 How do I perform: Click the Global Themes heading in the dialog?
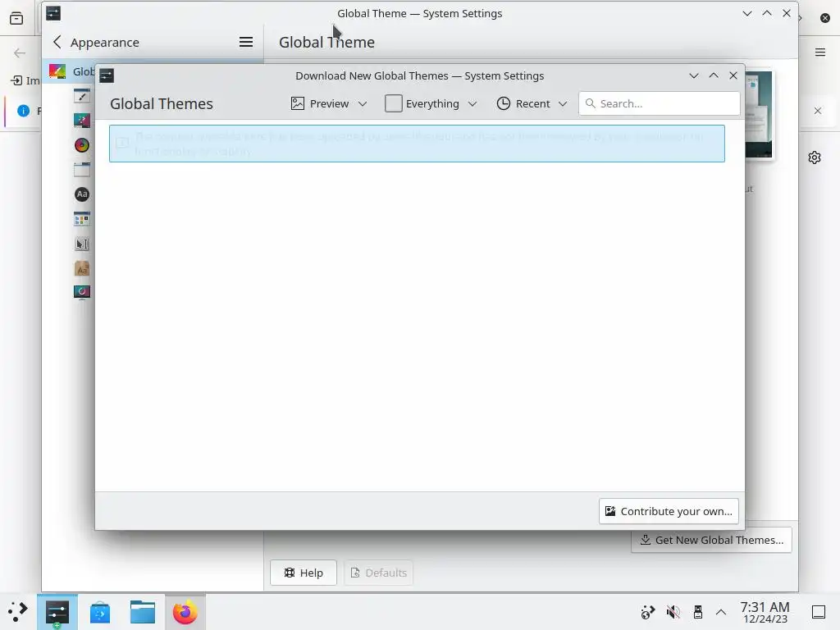162,103
